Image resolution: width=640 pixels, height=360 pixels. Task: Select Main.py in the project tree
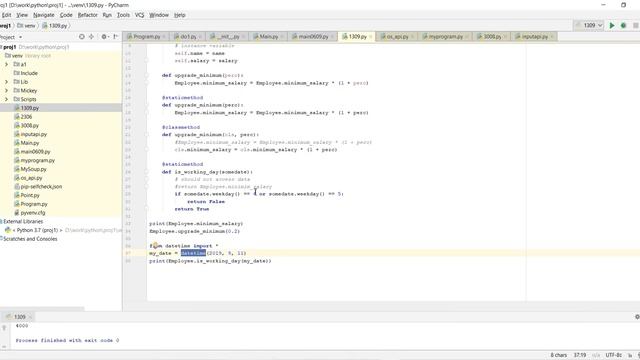pos(29,143)
